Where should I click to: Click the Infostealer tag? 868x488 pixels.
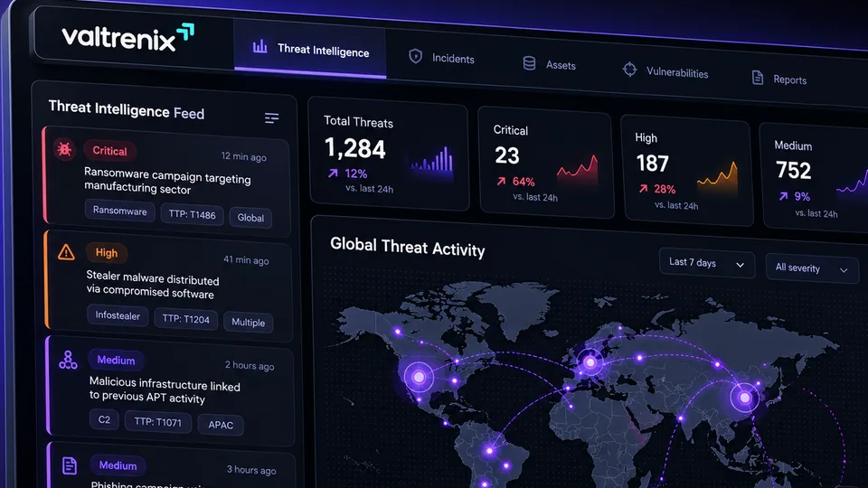tap(118, 316)
